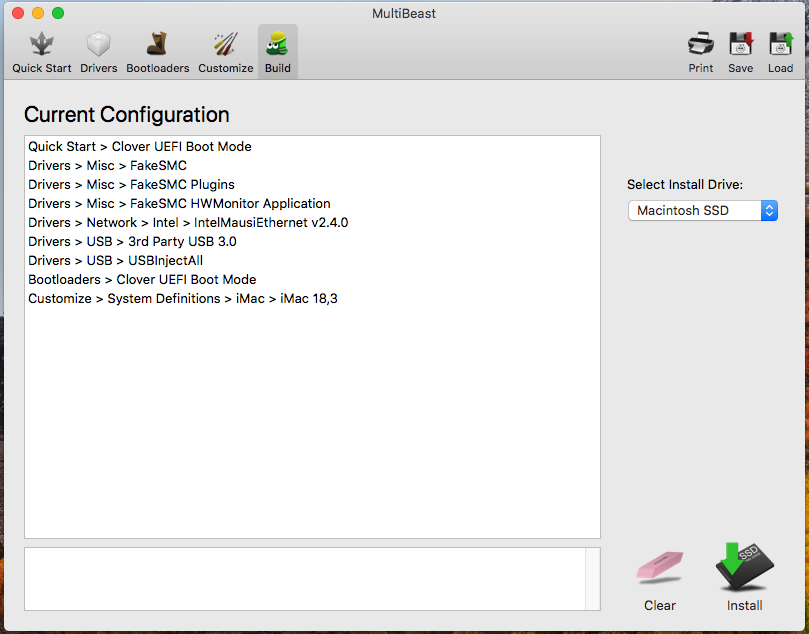Open the Bootloaders boot icon
Screen dimensions: 809x634
coord(157,52)
